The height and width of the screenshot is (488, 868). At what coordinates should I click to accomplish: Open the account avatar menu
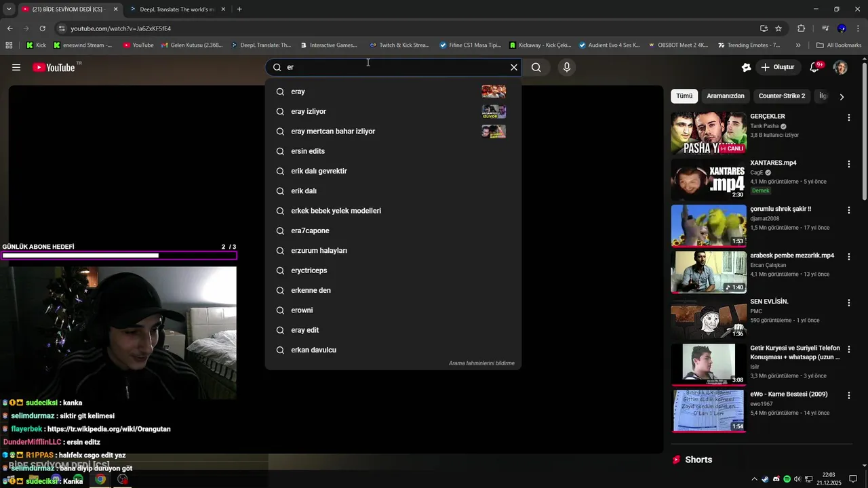(x=840, y=67)
